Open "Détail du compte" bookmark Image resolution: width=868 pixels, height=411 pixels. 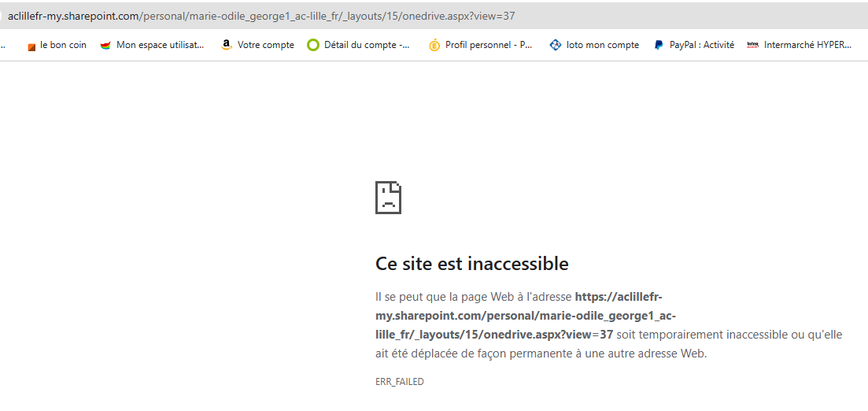point(360,46)
